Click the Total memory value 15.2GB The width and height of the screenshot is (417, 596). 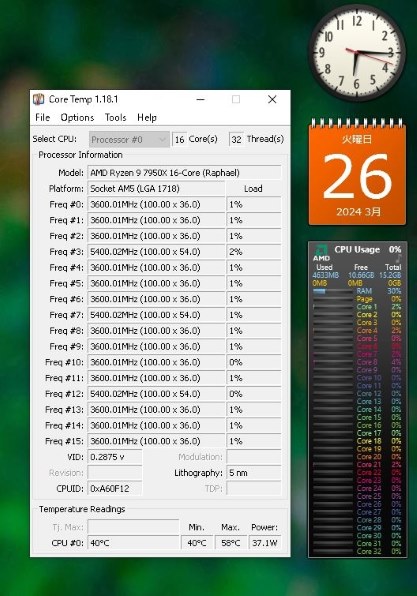point(390,275)
